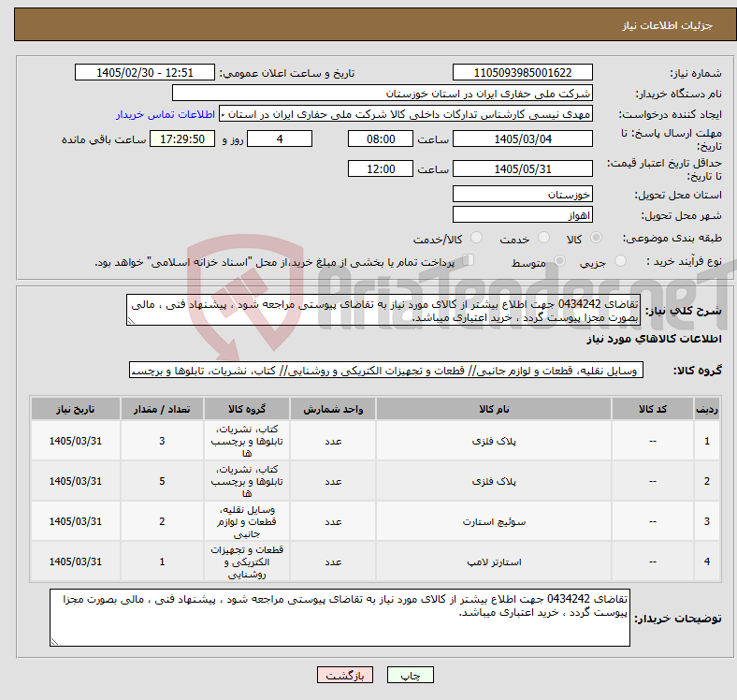
Task: Click the اطلاعات کالاهای مورد نیاز heading
Action: pos(654,339)
